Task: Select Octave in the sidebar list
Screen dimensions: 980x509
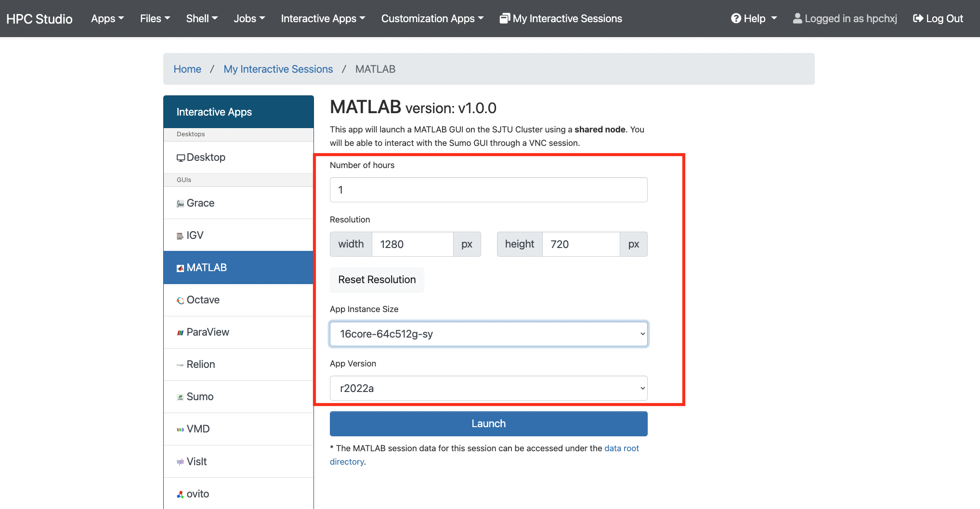Action: pyautogui.click(x=238, y=300)
